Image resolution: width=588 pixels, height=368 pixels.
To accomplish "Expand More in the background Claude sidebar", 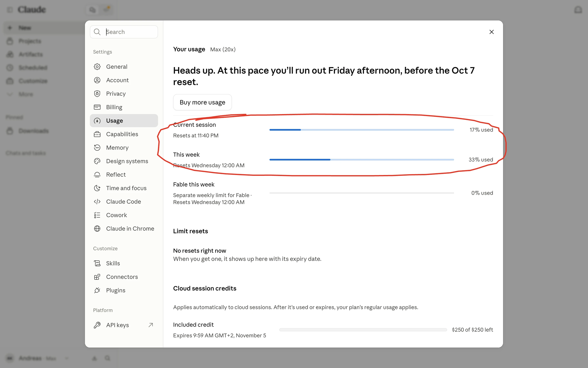I will [26, 94].
